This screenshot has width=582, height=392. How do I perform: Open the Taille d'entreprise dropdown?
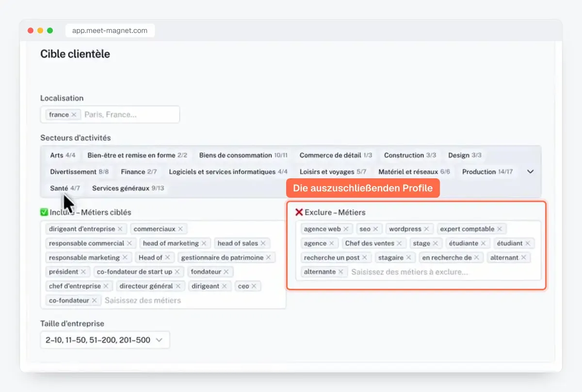click(105, 340)
